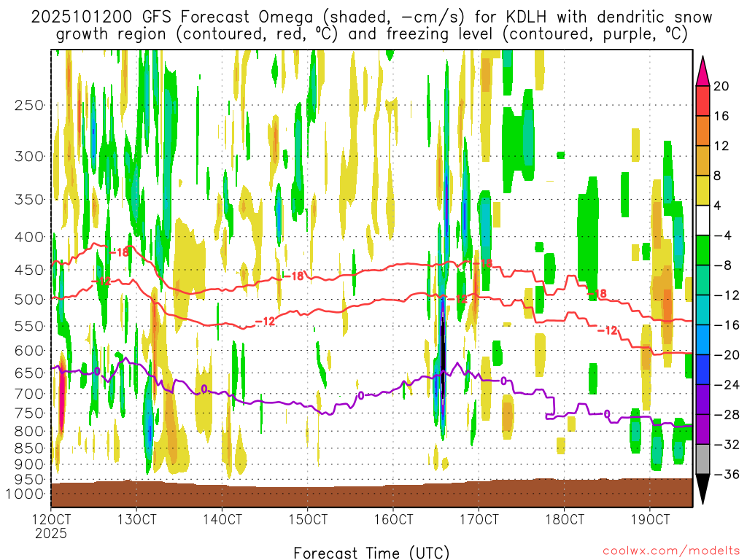Click the 450 pressure level label
Screen dimensions: 747x560
pos(29,270)
